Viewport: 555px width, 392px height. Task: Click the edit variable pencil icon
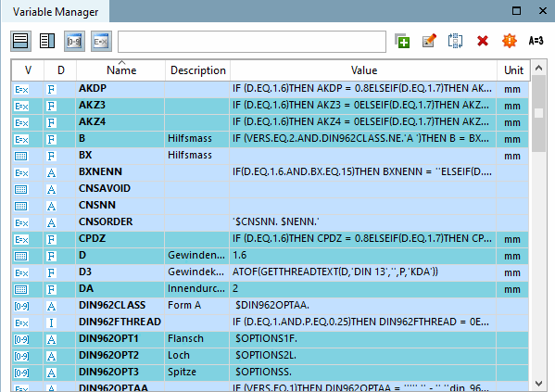tap(429, 41)
